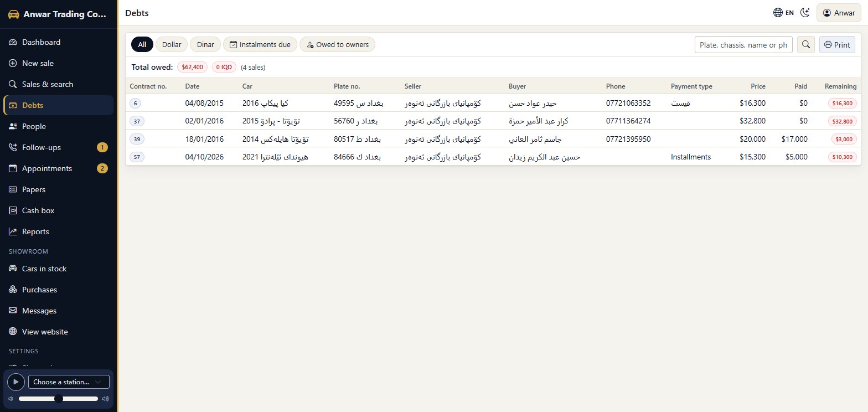Open Cars in stock
The width and height of the screenshot is (868, 412).
(59, 269)
